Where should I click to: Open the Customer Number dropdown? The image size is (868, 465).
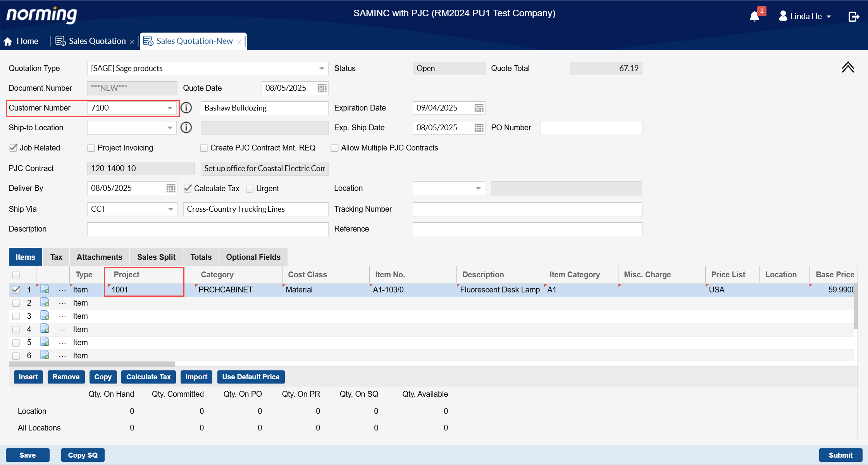(x=170, y=108)
